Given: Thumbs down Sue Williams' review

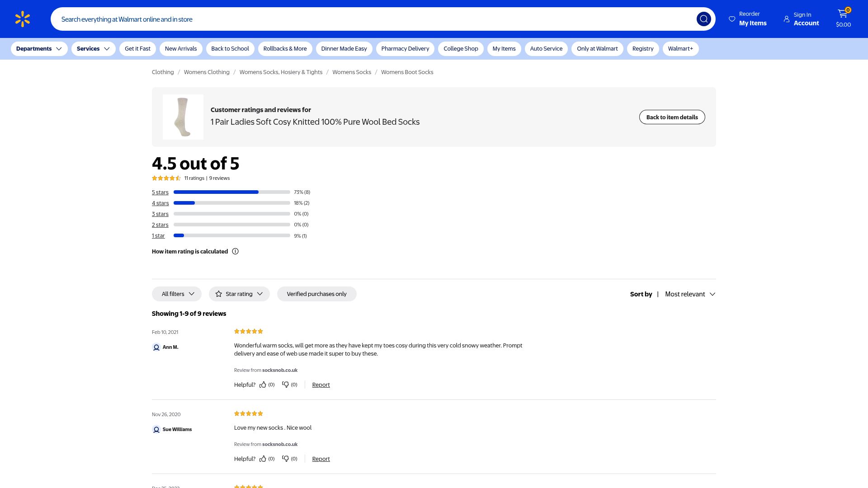Looking at the screenshot, I should tap(285, 459).
